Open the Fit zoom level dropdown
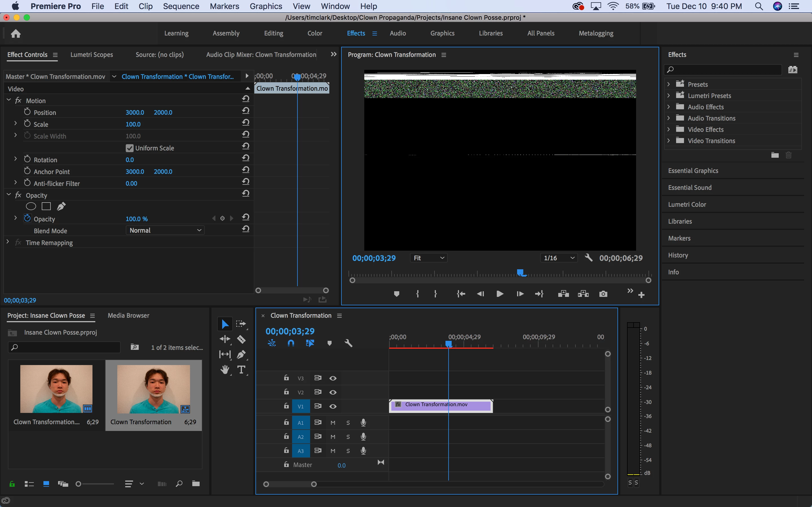Image resolution: width=812 pixels, height=507 pixels. click(x=429, y=258)
